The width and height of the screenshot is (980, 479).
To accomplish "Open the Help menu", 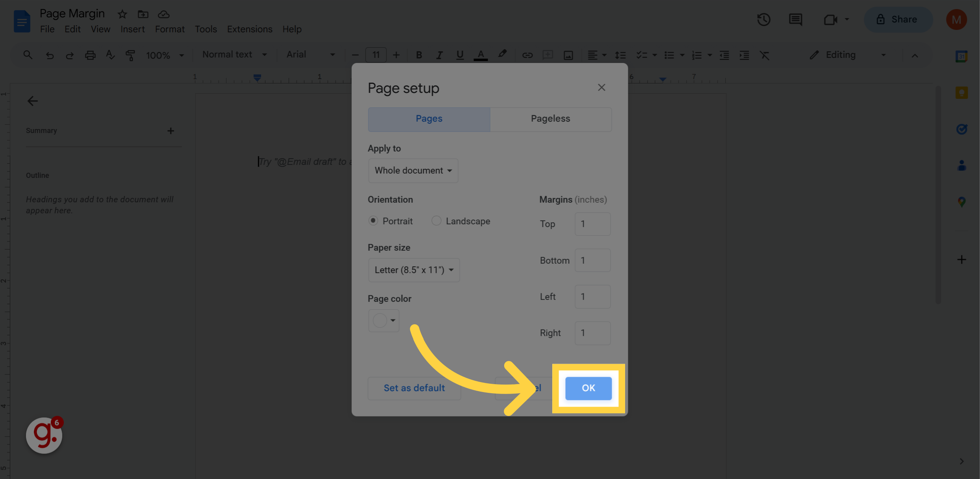I will tap(292, 29).
